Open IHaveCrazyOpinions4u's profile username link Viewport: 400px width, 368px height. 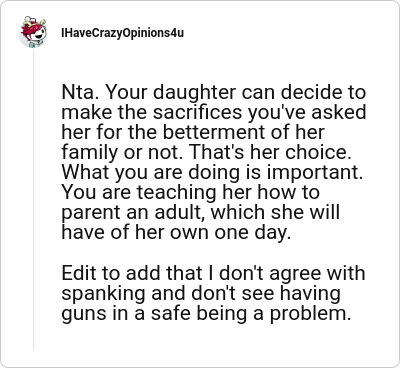[122, 33]
